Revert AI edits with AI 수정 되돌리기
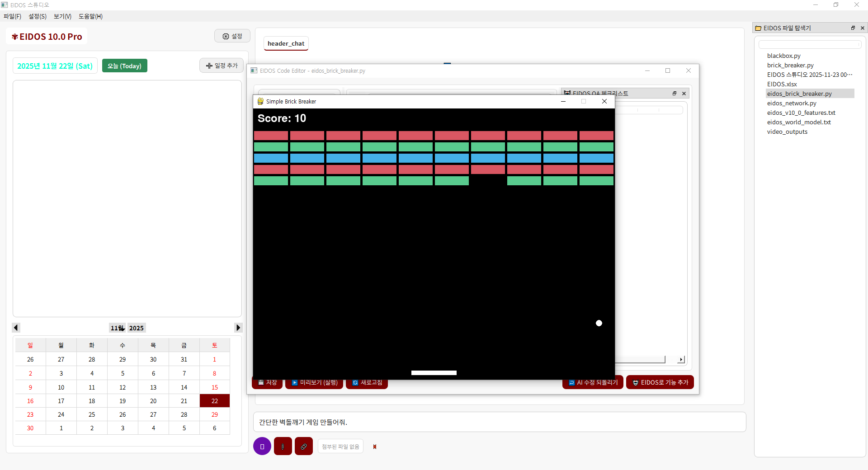This screenshot has height=470, width=868. point(593,382)
